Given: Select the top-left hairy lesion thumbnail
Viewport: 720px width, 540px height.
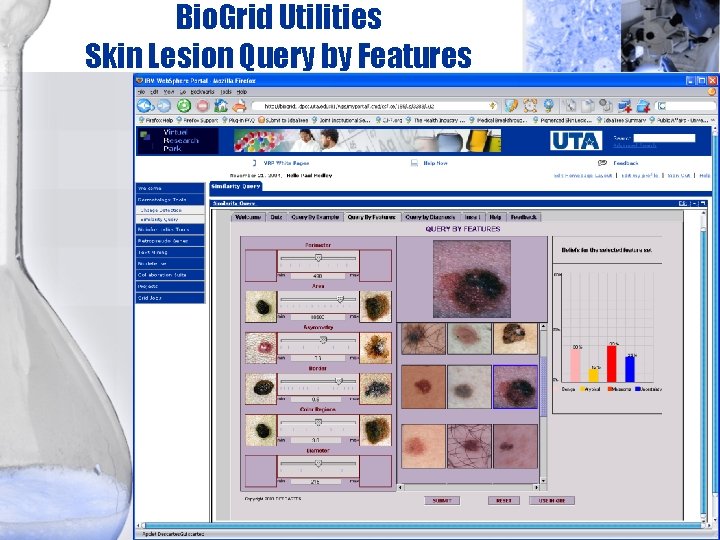Looking at the screenshot, I should (423, 338).
